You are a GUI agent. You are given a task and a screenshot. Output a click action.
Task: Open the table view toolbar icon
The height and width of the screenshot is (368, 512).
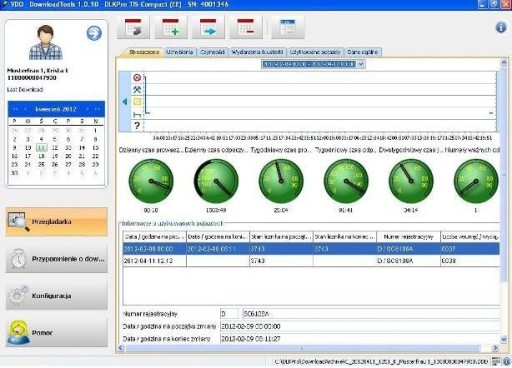coord(287,27)
